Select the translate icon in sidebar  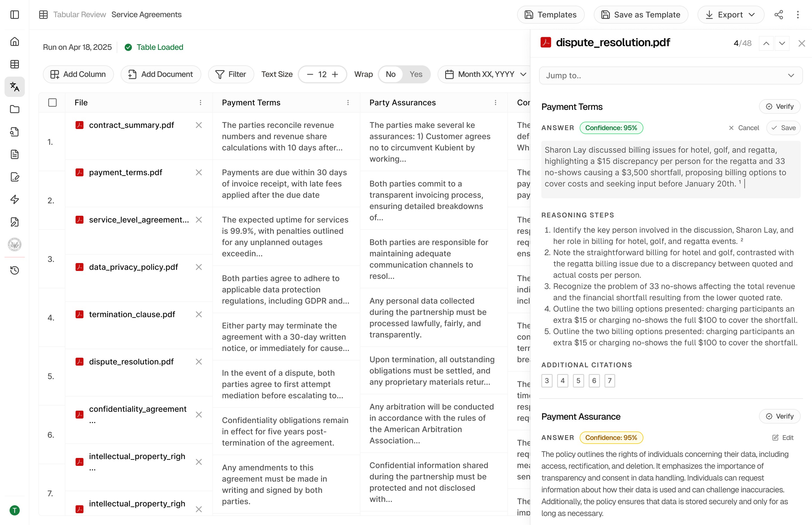15,86
